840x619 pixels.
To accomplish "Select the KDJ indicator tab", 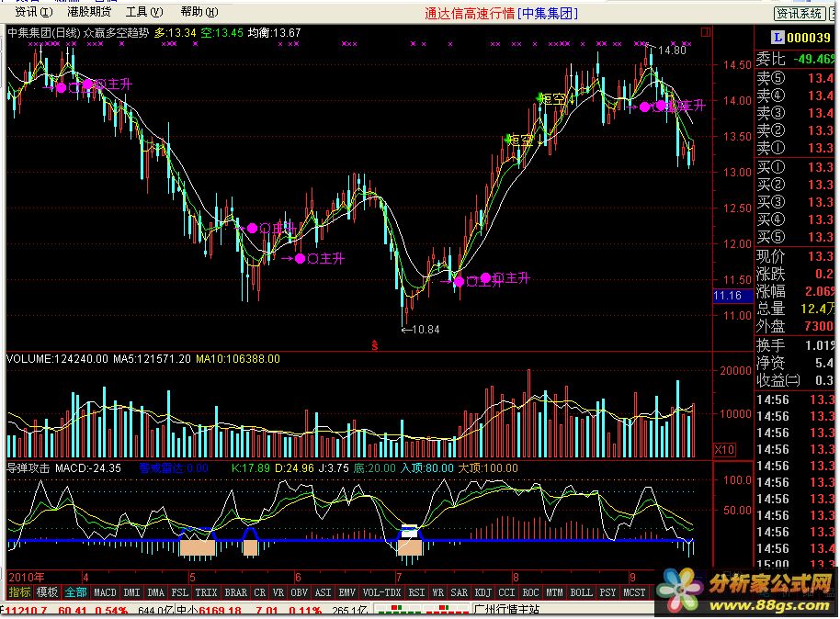I will (x=483, y=592).
